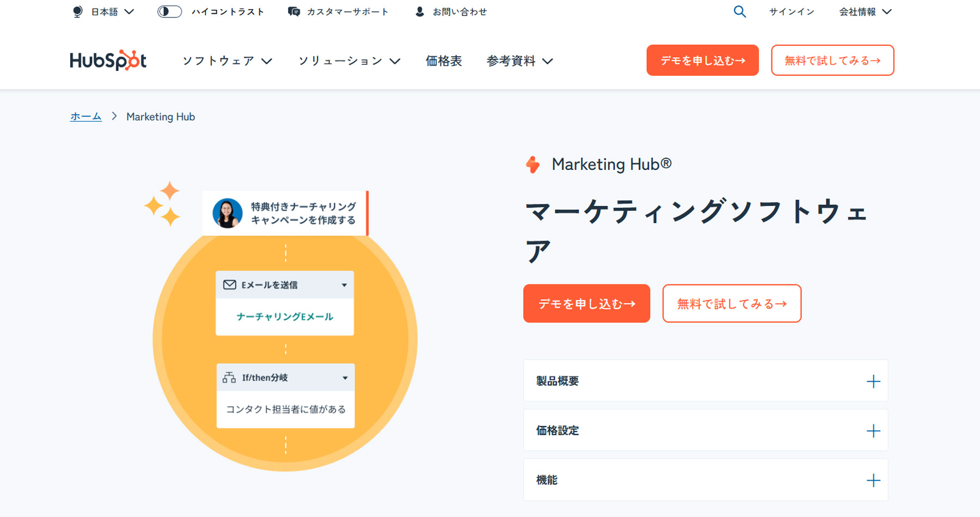Click the If/then分岐 dropdown arrow

tap(345, 378)
